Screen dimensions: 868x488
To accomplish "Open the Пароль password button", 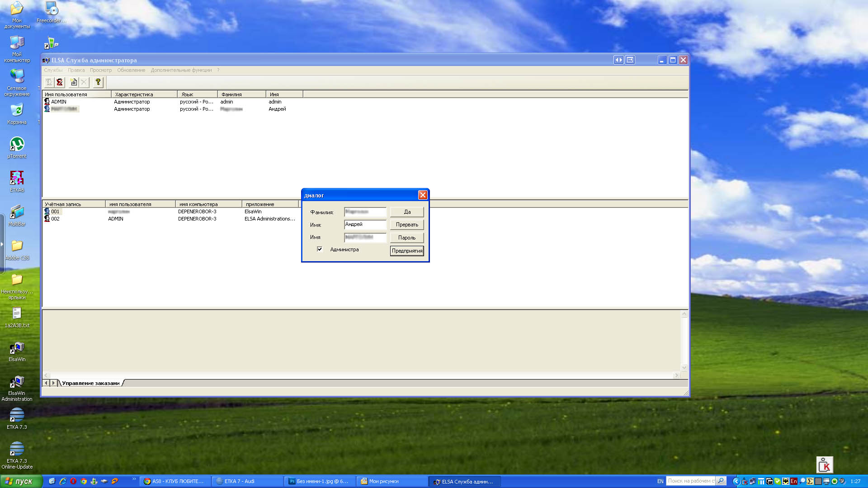I will tap(407, 238).
